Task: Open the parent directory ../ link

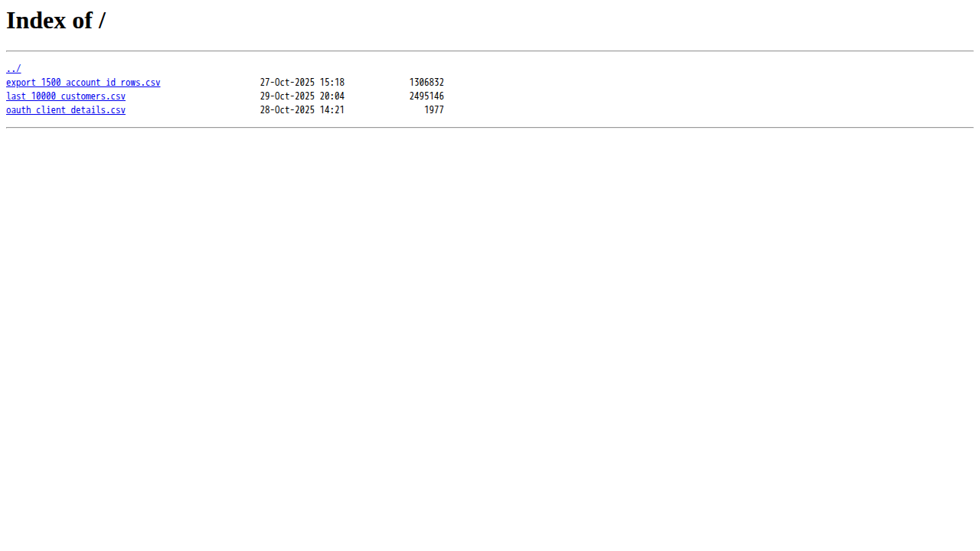Action: tap(13, 69)
